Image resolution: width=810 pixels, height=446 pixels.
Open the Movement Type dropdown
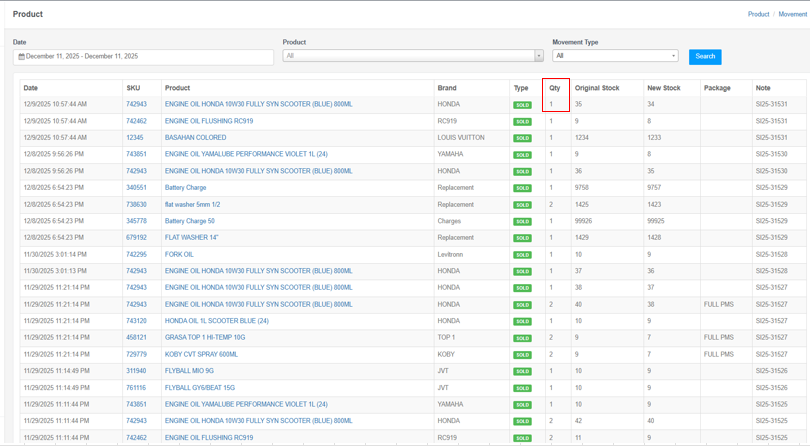point(614,56)
